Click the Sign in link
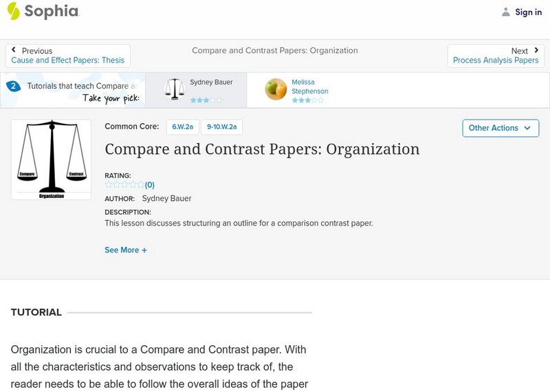550x392 pixels. click(528, 12)
